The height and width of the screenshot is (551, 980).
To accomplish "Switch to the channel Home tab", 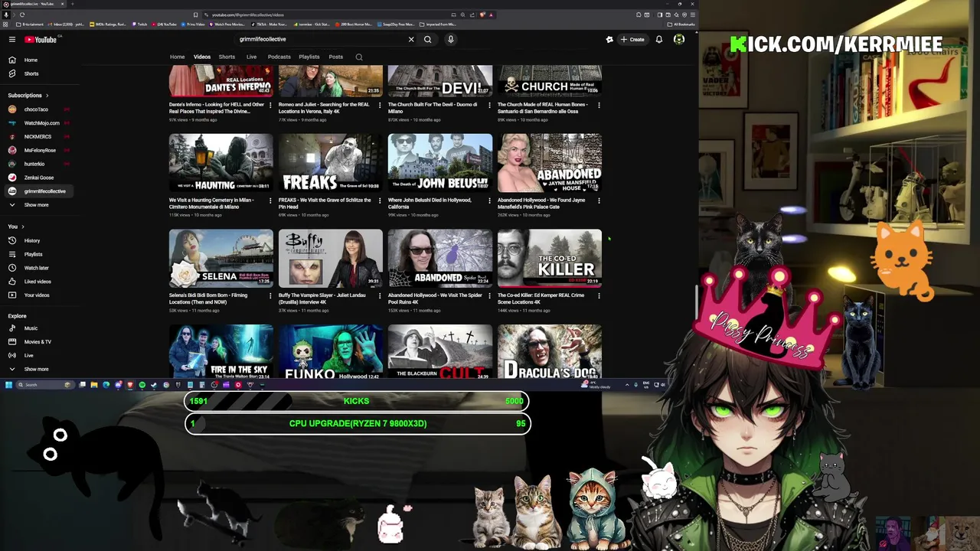I will pyautogui.click(x=177, y=57).
